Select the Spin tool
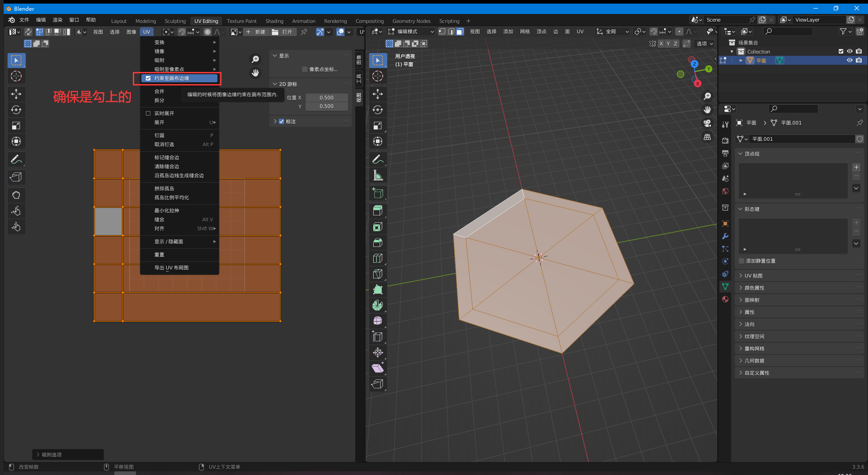Image resolution: width=868 pixels, height=475 pixels. point(378,305)
